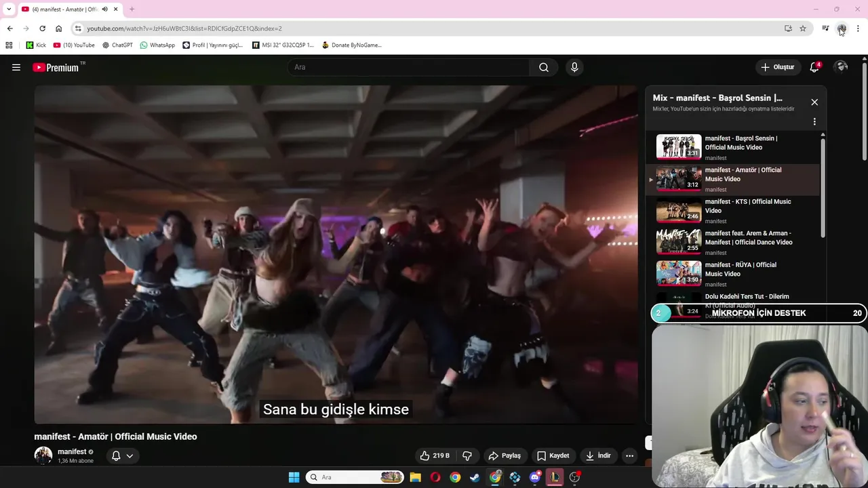Open the WhatsApp bookmark
This screenshot has height=488, width=868.
coord(157,45)
